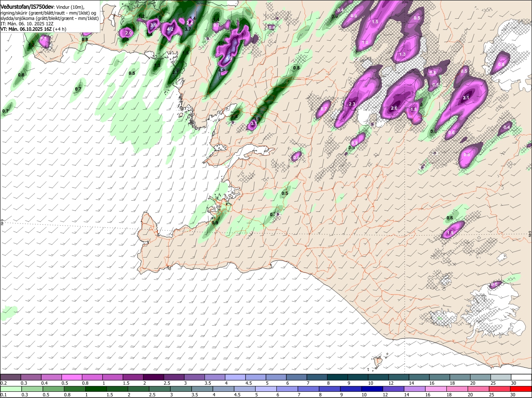This screenshot has width=532, height=398.
Task: Click the darkest green legend swatch at value 1
Action: point(95,388)
